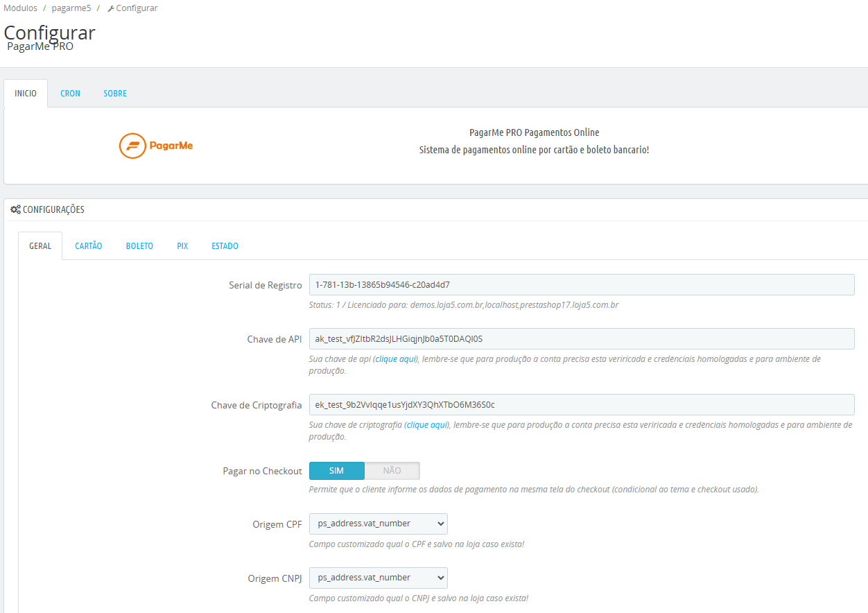The height and width of the screenshot is (613, 868).
Task: Select the GERAL settings tab
Action: (x=40, y=246)
